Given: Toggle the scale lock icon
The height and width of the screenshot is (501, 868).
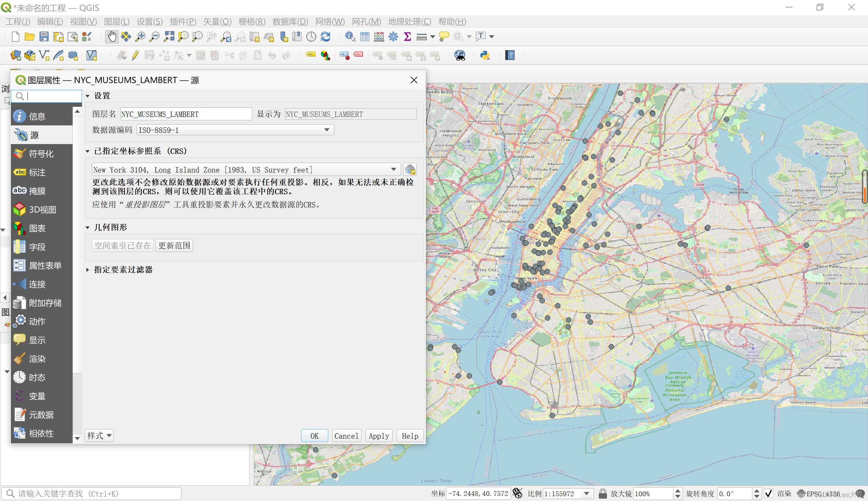Looking at the screenshot, I should (x=603, y=494).
